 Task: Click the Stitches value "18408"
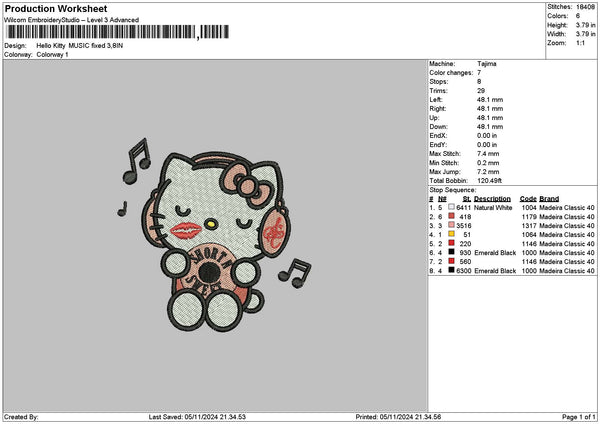click(x=585, y=7)
